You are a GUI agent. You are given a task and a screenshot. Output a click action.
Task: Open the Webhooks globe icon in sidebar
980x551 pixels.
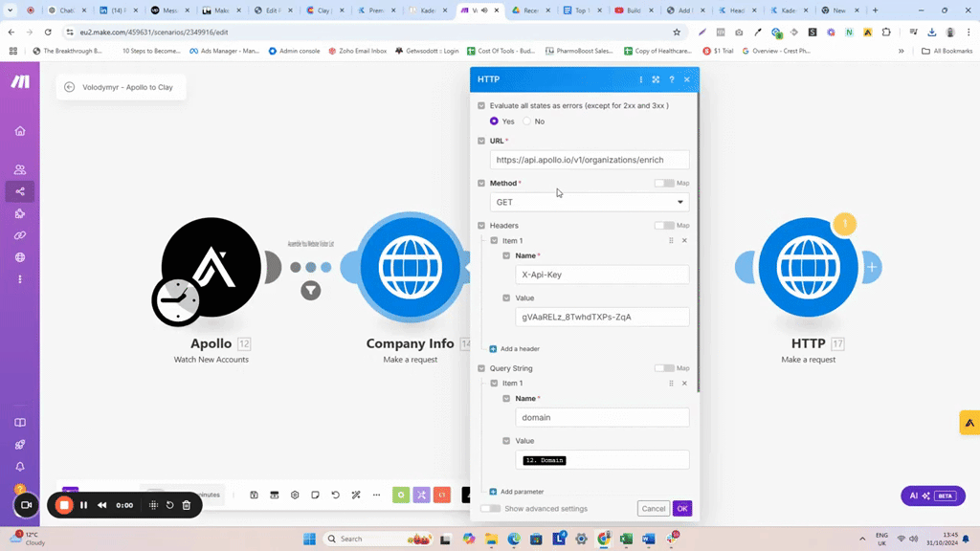click(x=20, y=257)
